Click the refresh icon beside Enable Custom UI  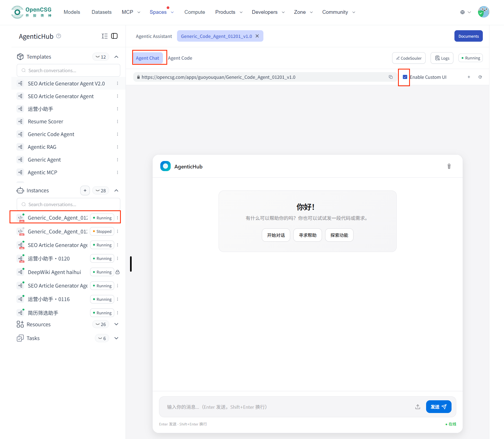click(480, 77)
